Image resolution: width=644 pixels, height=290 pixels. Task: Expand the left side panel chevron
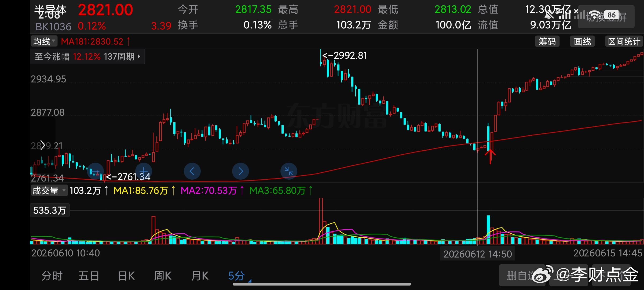point(42,145)
